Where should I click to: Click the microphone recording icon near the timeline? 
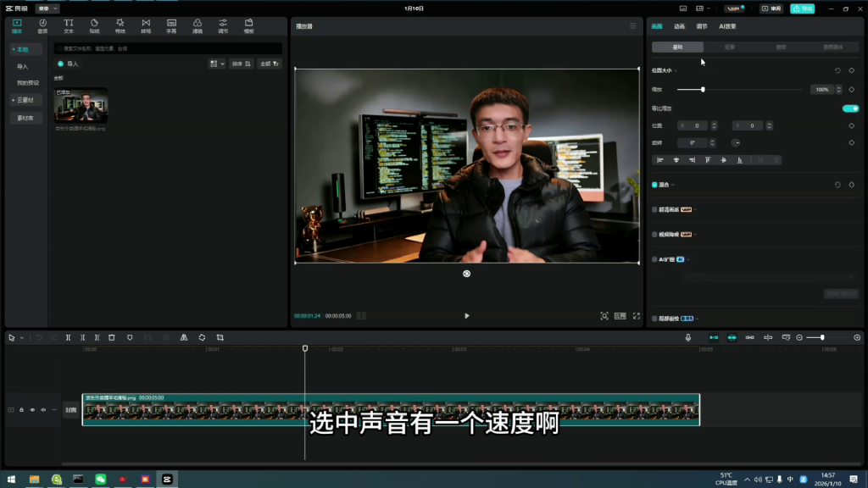(x=688, y=337)
